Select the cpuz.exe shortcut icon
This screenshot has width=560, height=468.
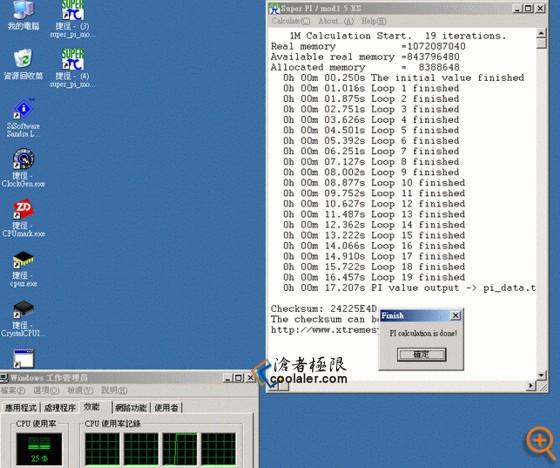23,268
